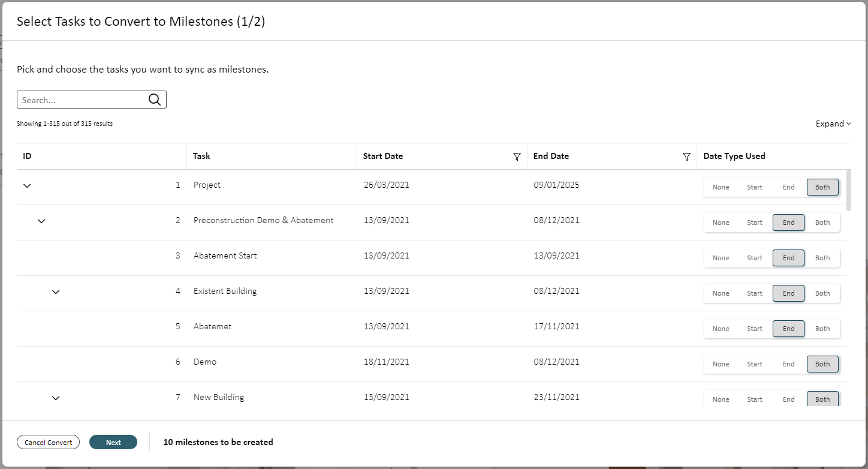The image size is (868, 469).
Task: Set Existent Building to Both
Action: (822, 293)
